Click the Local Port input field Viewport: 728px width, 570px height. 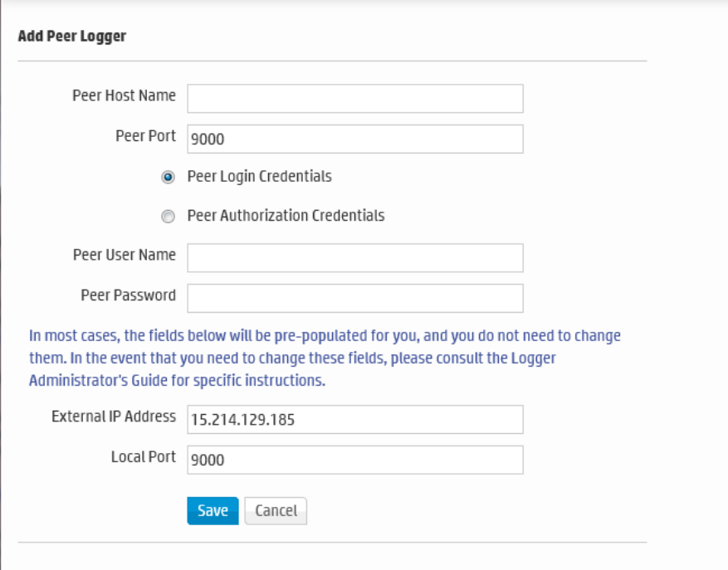point(354,460)
